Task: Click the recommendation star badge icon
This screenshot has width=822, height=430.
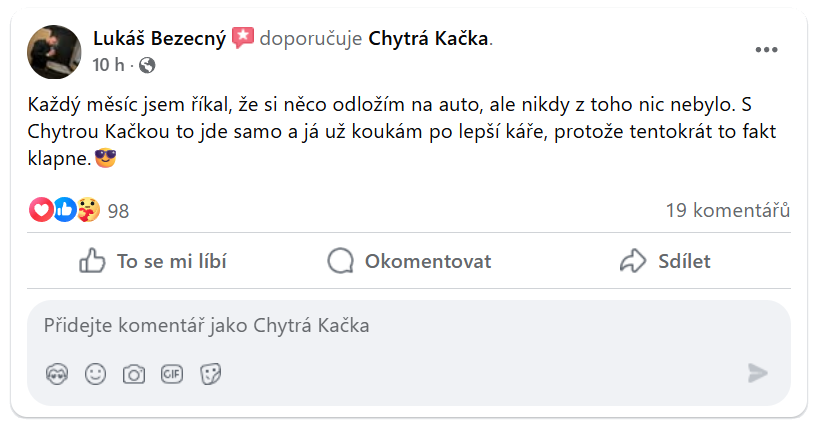Action: point(243,38)
